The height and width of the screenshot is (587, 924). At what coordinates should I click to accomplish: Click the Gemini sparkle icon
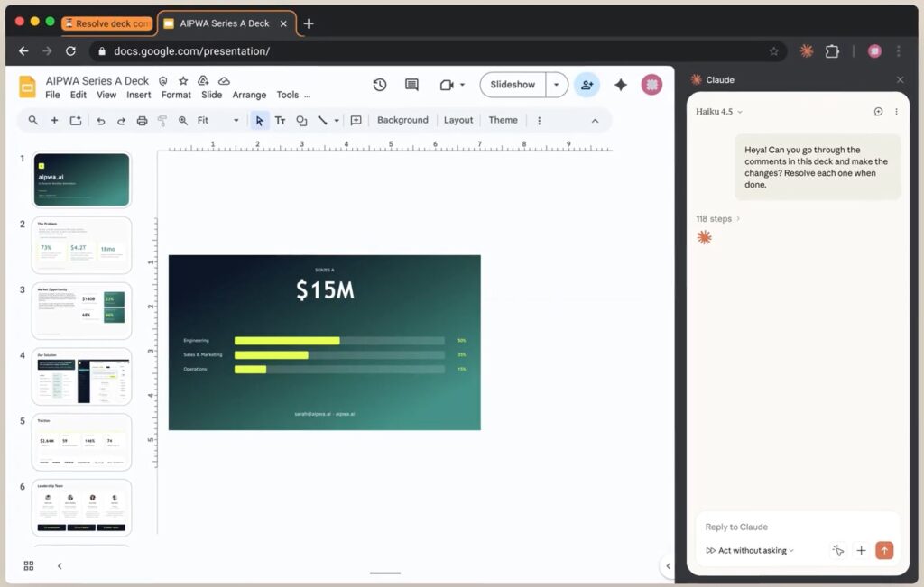click(x=621, y=85)
